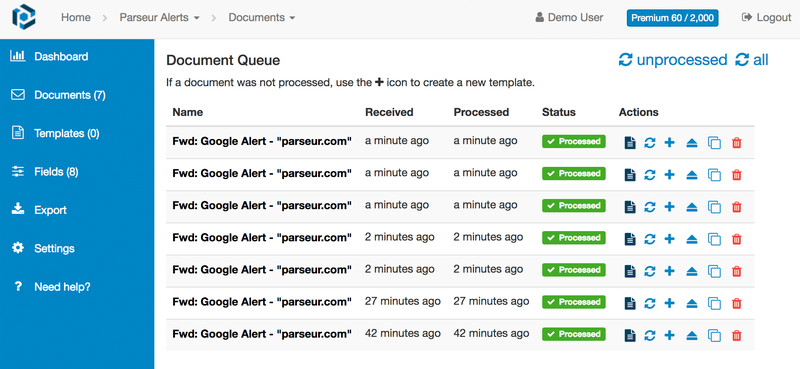Click '27 minutes ago' in Received column

coord(403,301)
